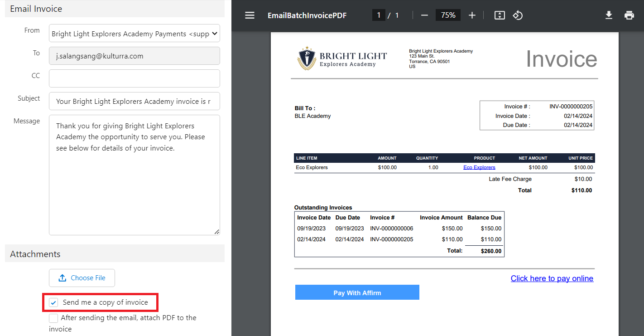This screenshot has width=644, height=336.
Task: Click the Attachments section header
Action: click(x=115, y=253)
